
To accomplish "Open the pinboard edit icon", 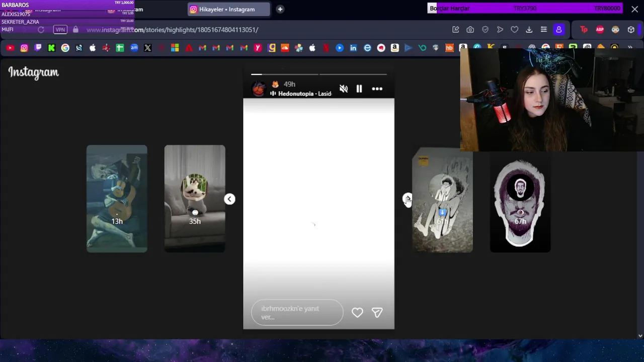I will 456,30.
